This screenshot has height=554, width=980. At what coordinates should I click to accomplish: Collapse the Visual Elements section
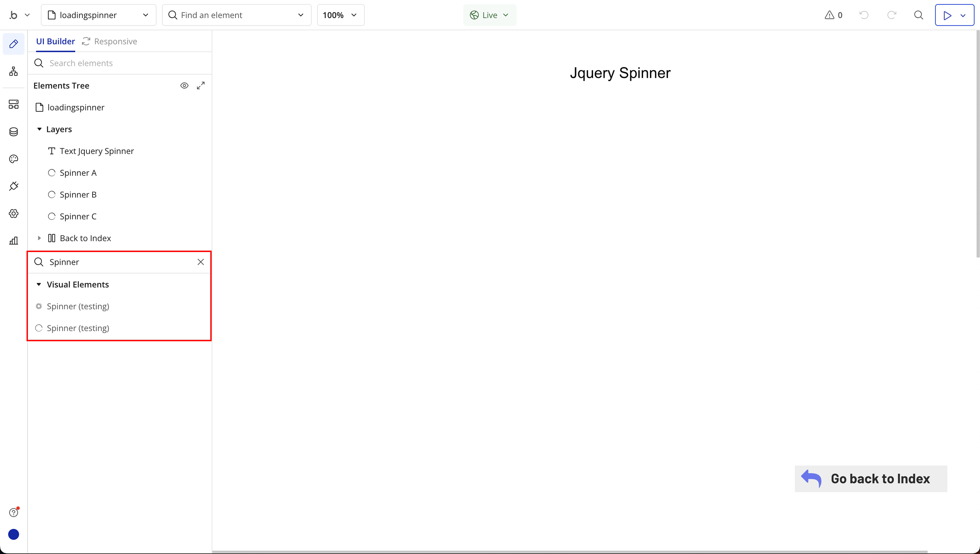39,284
